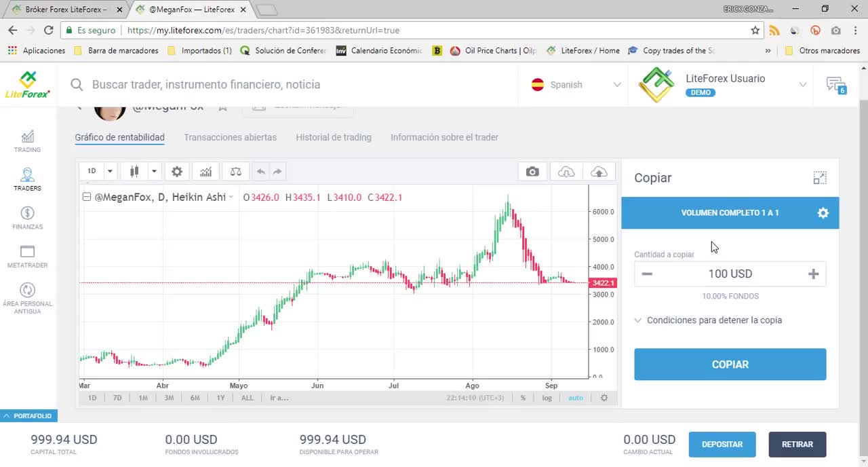Open the Metatrader section in sidebar
Screen dimensions: 868x467
click(27, 257)
